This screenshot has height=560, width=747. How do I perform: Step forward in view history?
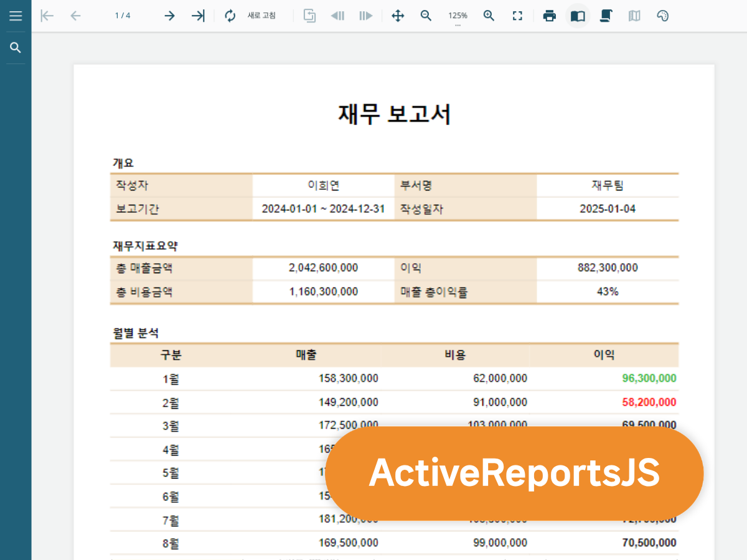coord(365,16)
